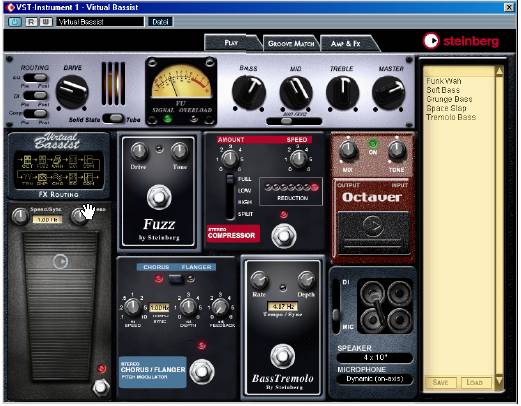
Task: Select the Soft Bass preset
Action: click(443, 90)
